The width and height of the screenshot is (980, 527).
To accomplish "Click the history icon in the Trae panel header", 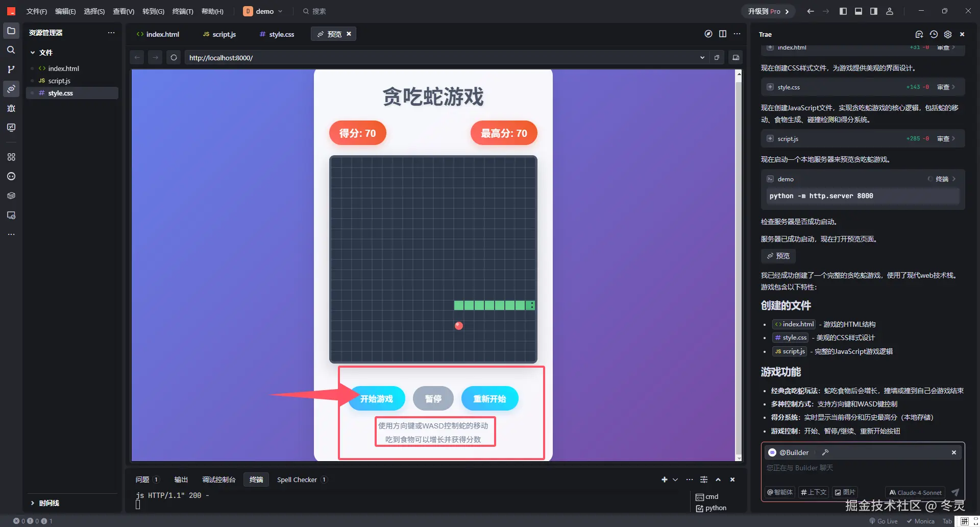I will coord(934,34).
